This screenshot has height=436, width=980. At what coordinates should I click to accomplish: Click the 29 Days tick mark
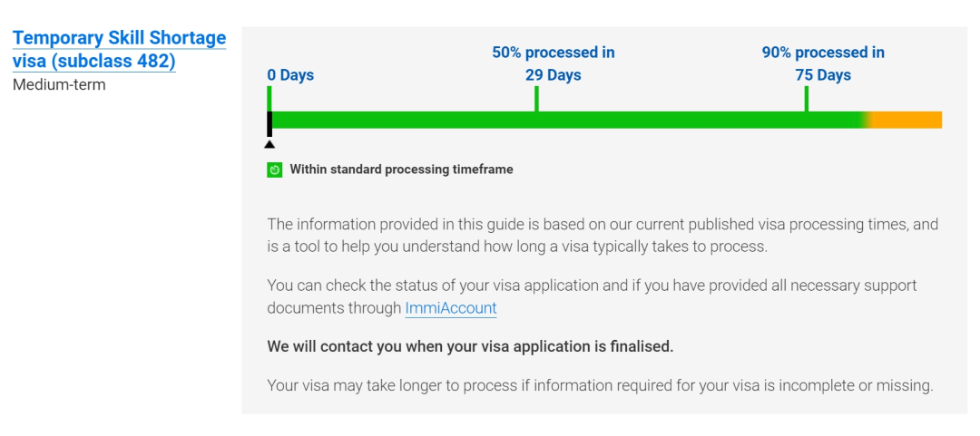click(536, 98)
